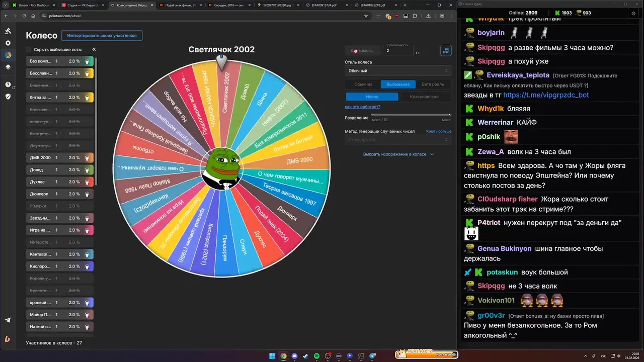Click the Участников в колесе - 27 text

54,343
